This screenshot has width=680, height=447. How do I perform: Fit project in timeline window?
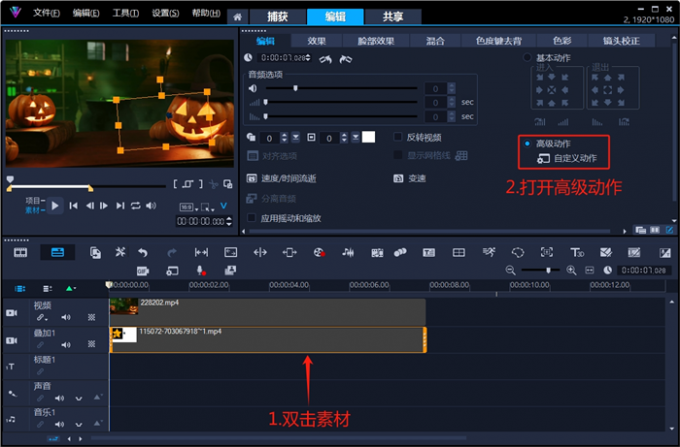589,271
